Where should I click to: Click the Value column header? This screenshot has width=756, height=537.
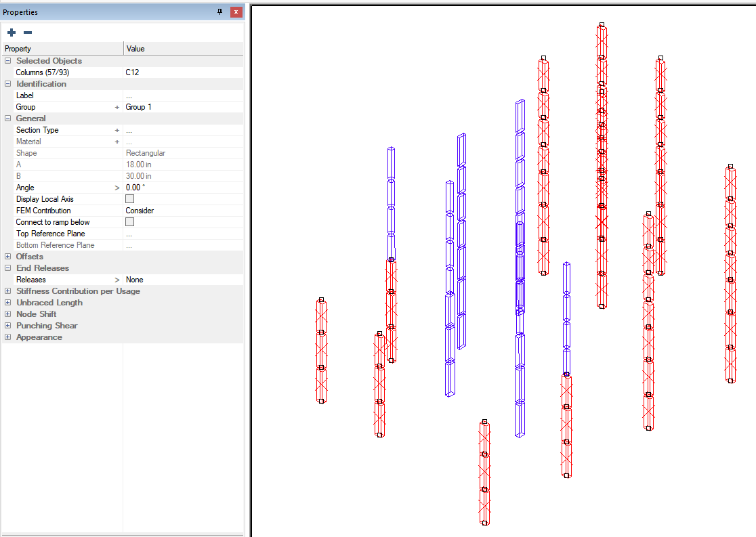183,49
